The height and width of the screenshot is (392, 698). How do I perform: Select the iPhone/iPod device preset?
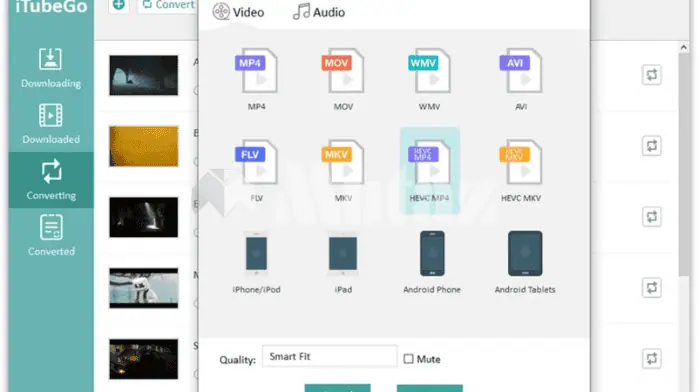point(256,254)
